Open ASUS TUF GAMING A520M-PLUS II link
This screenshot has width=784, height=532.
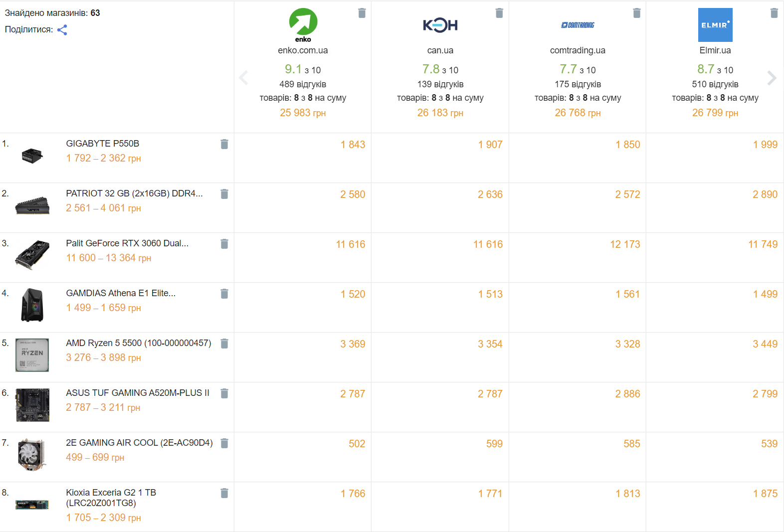pyautogui.click(x=138, y=393)
